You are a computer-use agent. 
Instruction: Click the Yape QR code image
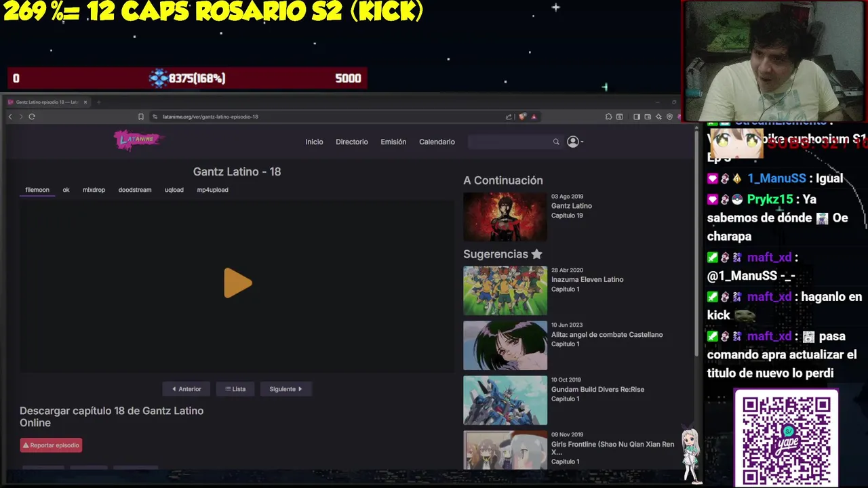point(786,439)
